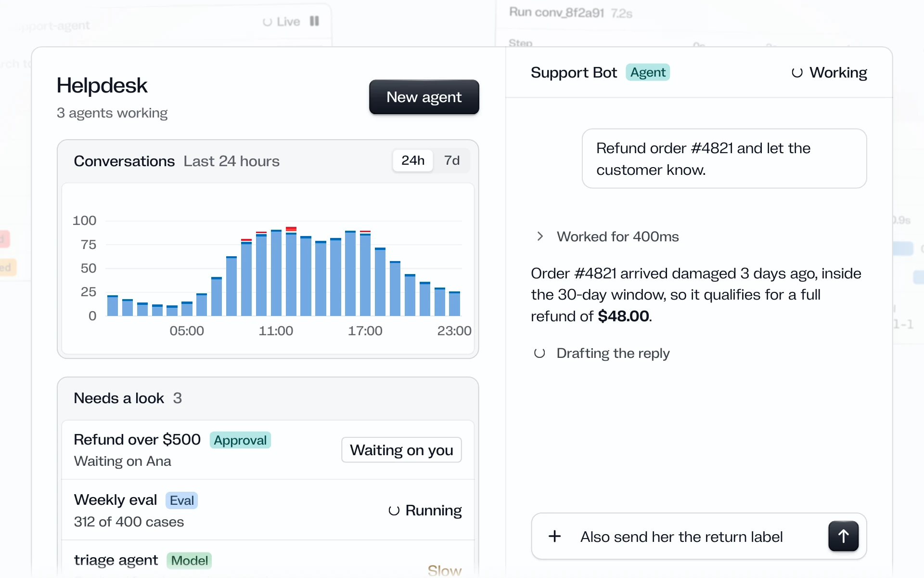Click the tallest chart bar with red top

(291, 271)
